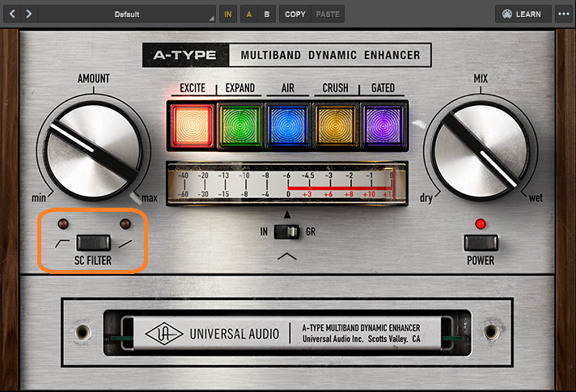Click the COPY button
576x392 pixels.
[x=295, y=14]
